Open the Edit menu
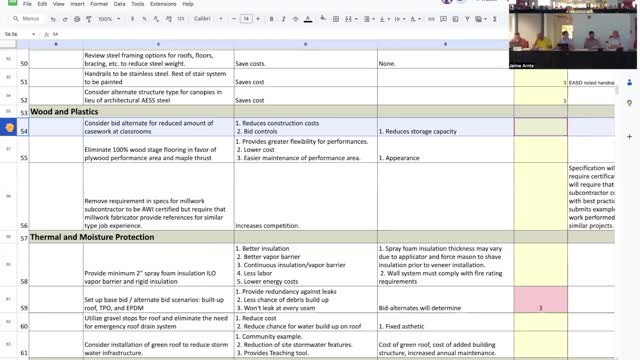This screenshot has width=640, height=360. pos(42,4)
